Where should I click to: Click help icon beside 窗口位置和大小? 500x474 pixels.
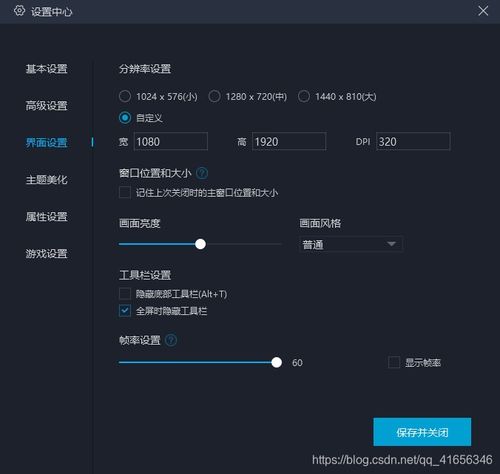202,173
